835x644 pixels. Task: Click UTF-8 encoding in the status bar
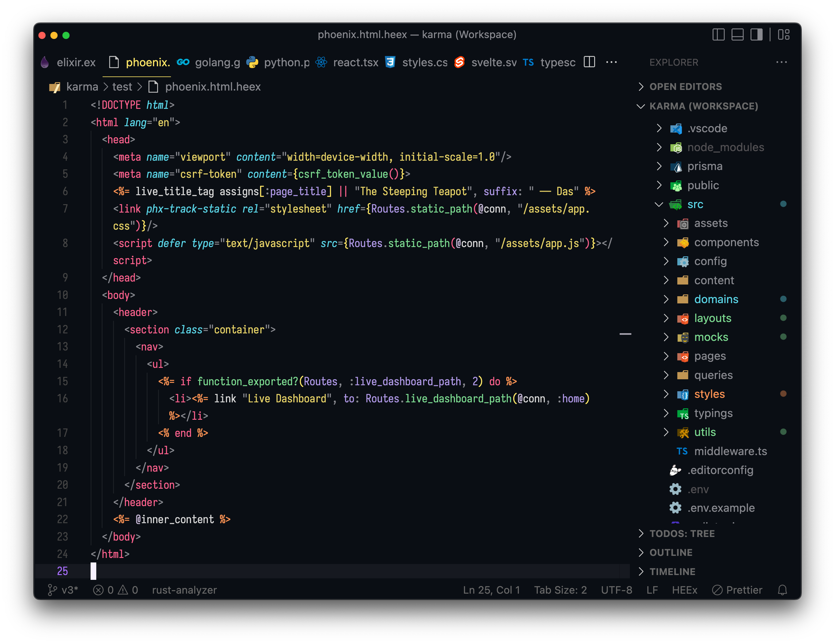616,590
